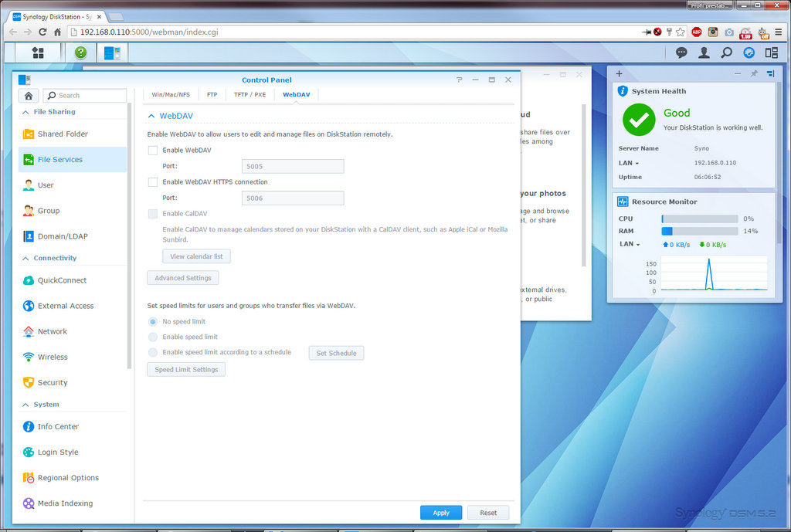Select Enable speed limit radio button
Image resolution: width=791 pixels, height=532 pixels.
153,337
